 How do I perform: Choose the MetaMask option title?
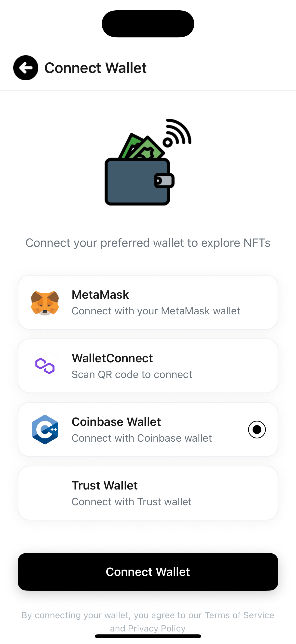[100, 294]
